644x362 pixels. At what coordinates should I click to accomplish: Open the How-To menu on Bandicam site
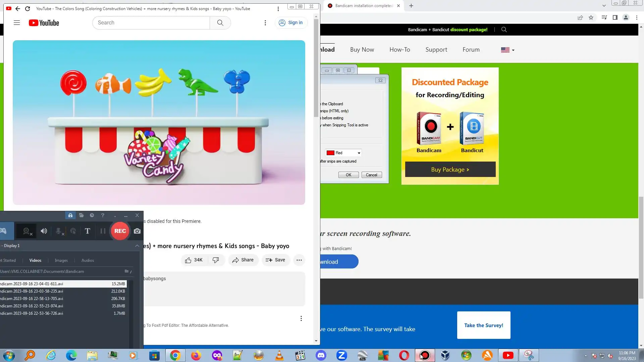point(399,50)
